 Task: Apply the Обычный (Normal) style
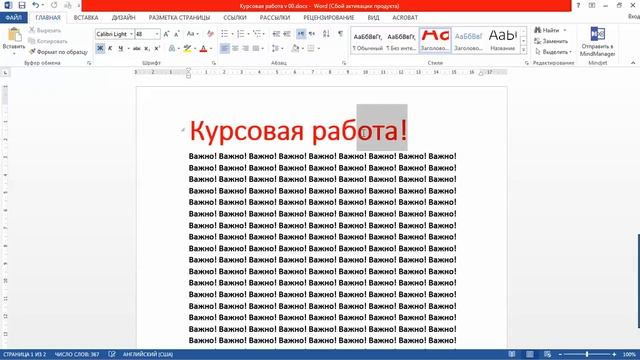tap(367, 40)
